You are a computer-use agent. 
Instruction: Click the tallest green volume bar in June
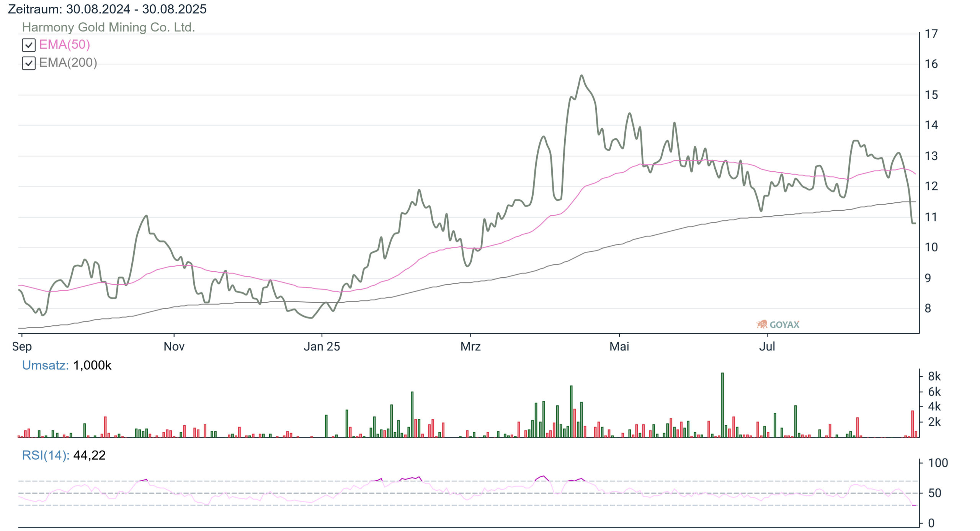[x=722, y=405]
